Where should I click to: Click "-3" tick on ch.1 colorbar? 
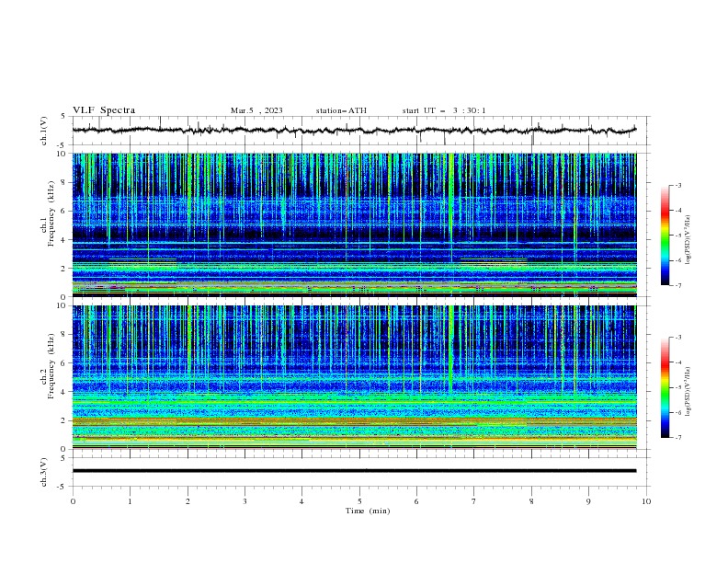click(x=678, y=185)
